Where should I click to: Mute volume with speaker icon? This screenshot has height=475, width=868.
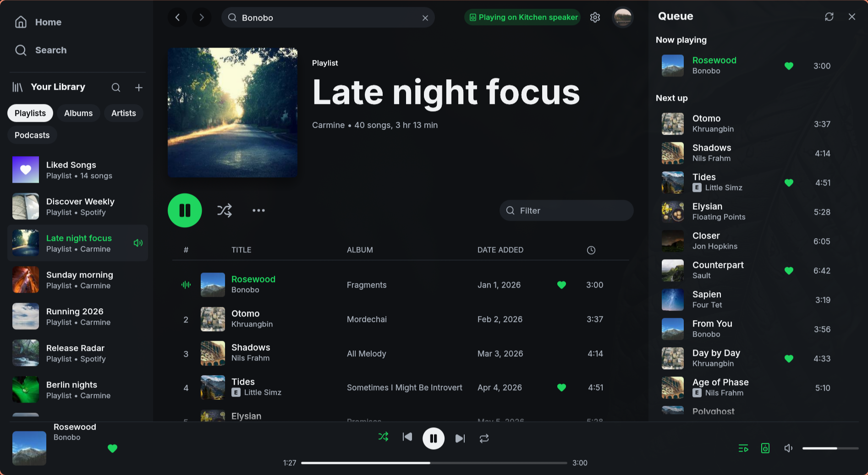tap(788, 448)
